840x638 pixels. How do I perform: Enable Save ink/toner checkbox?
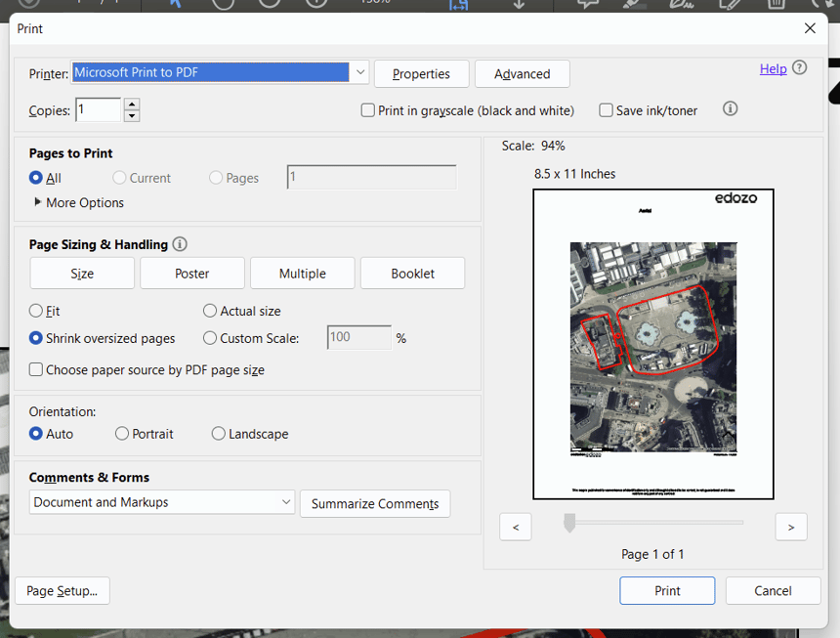606,110
